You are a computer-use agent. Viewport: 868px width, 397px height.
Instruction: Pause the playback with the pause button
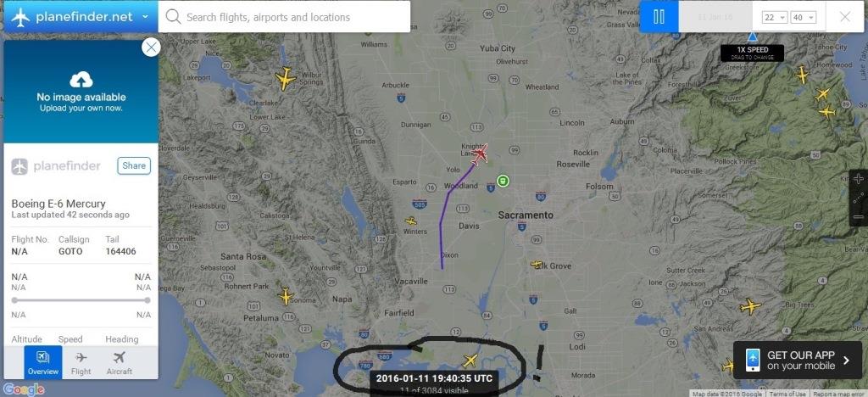click(659, 17)
